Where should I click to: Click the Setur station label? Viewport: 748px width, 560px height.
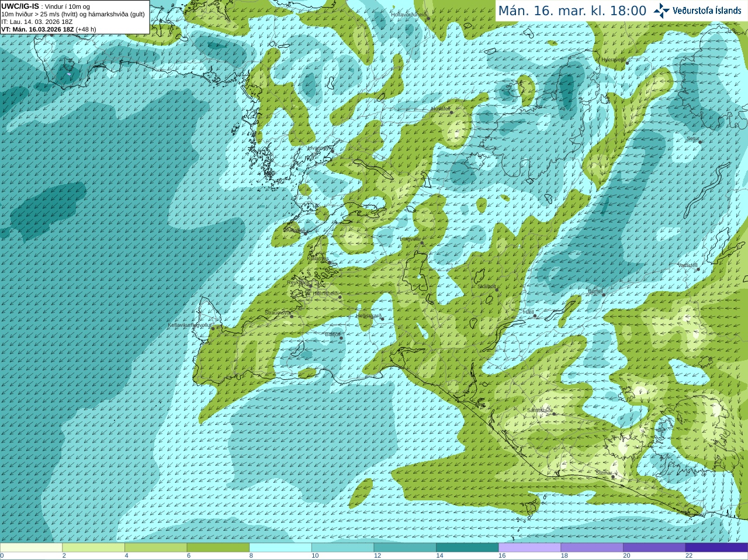(692, 139)
